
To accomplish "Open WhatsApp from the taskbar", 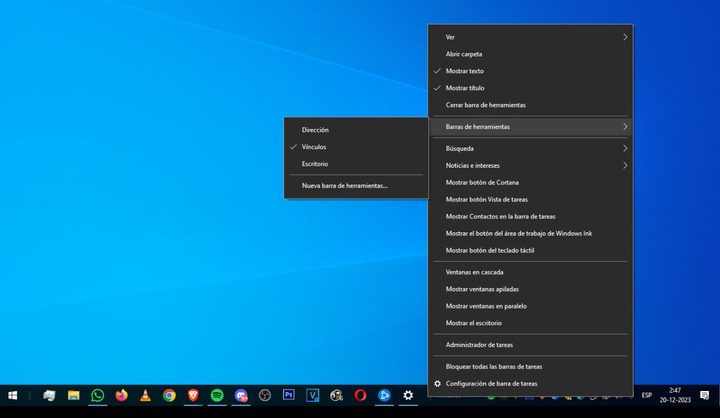I will pyautogui.click(x=97, y=396).
